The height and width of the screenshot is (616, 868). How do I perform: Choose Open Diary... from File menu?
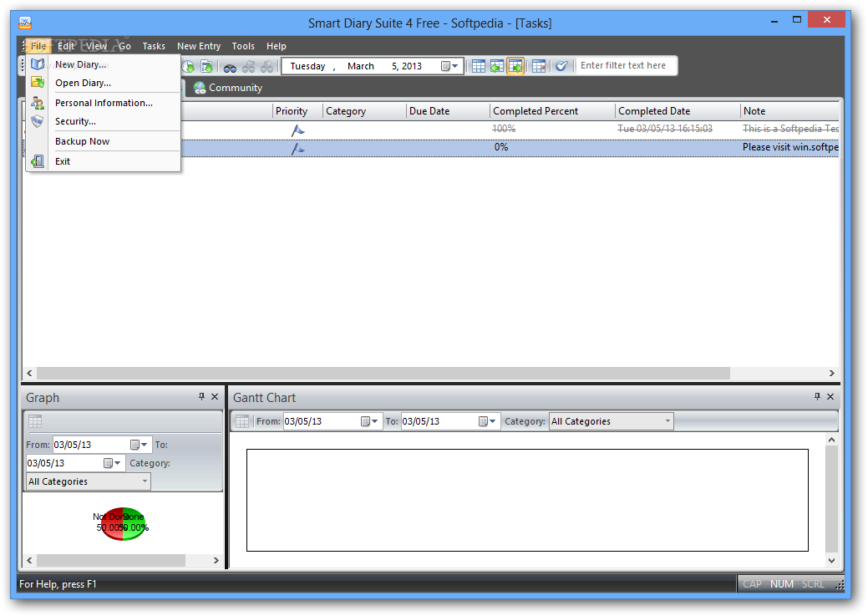point(104,83)
